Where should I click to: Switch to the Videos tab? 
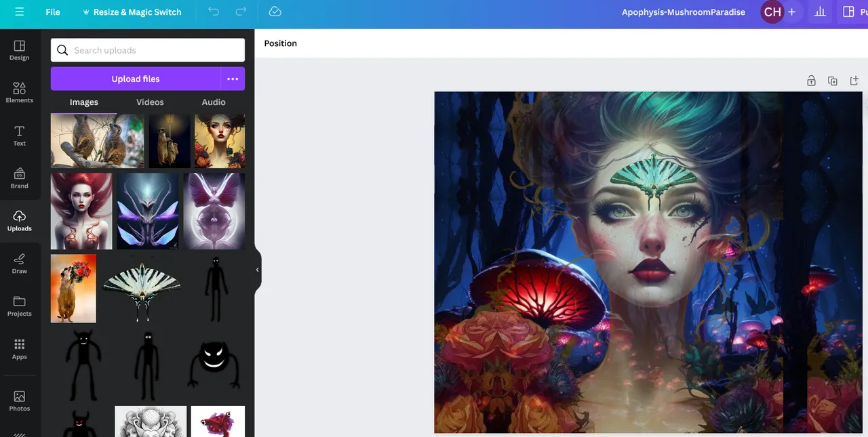(x=150, y=102)
